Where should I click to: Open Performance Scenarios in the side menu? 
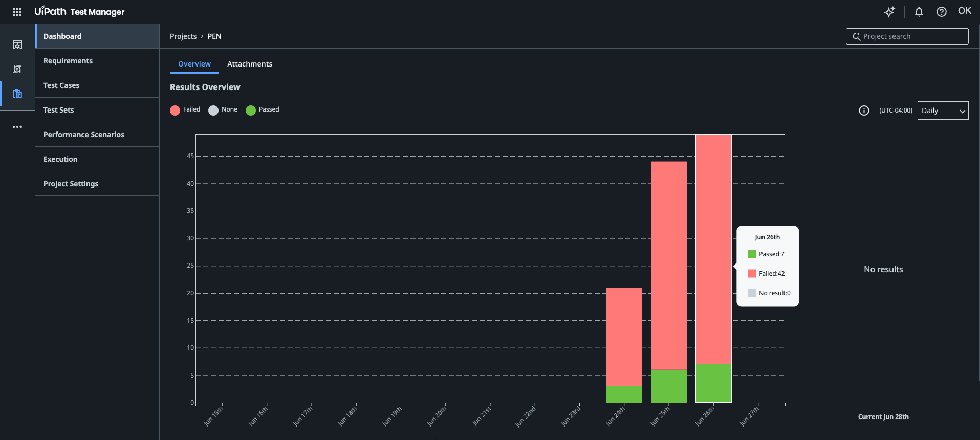(97, 135)
